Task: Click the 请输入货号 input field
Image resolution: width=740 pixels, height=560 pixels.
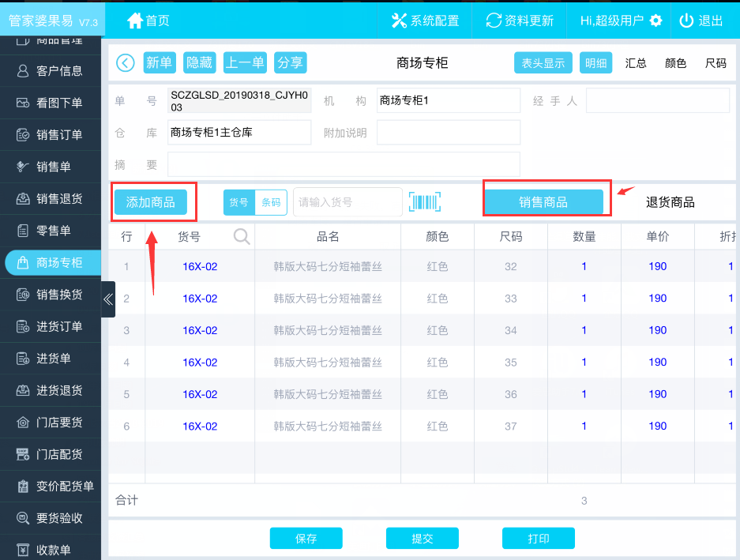Action: click(x=347, y=202)
